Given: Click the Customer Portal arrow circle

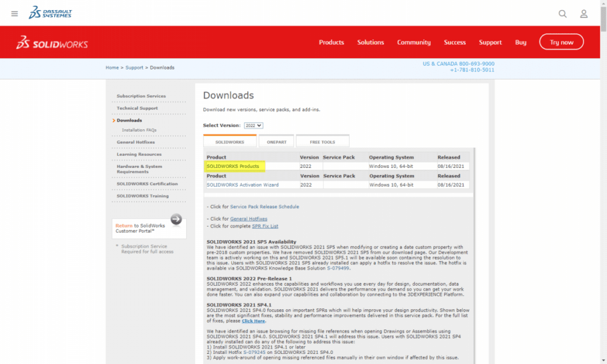Looking at the screenshot, I should click(x=176, y=219).
